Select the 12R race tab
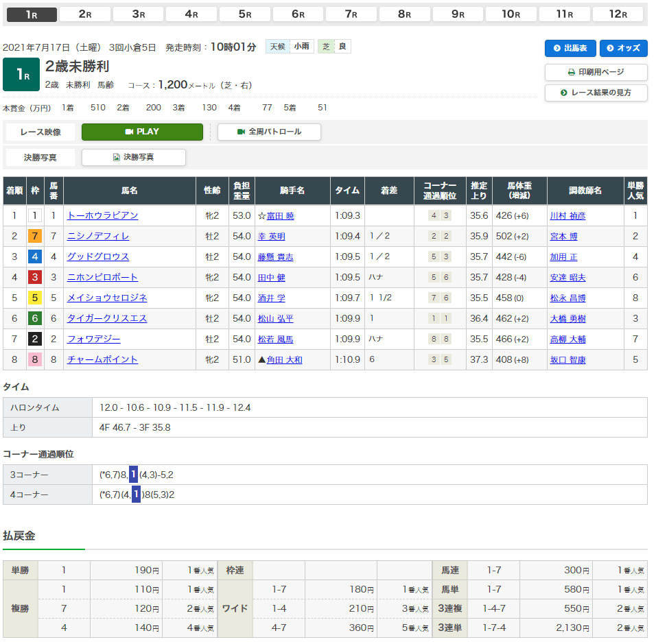The width and height of the screenshot is (656, 644). click(618, 14)
